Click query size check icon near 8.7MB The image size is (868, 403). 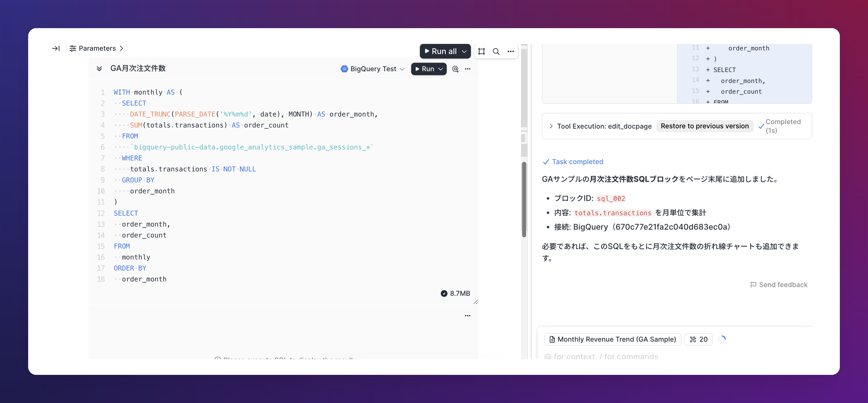pyautogui.click(x=444, y=294)
